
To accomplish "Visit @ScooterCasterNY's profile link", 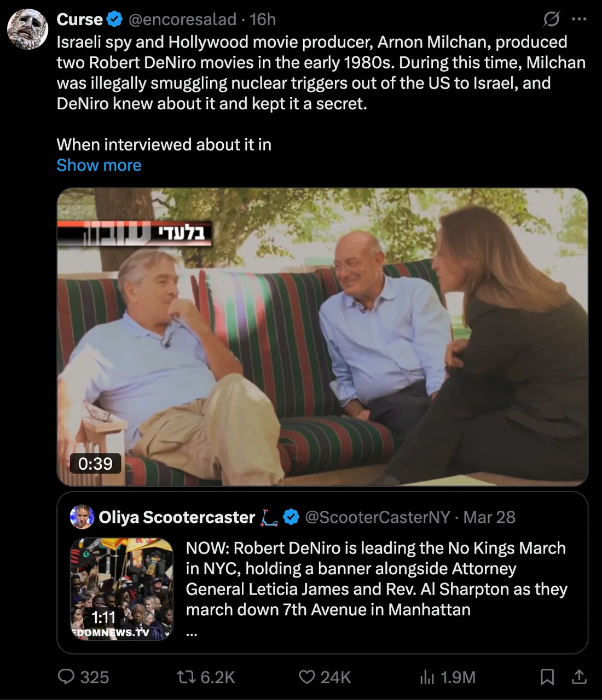I will pyautogui.click(x=379, y=517).
